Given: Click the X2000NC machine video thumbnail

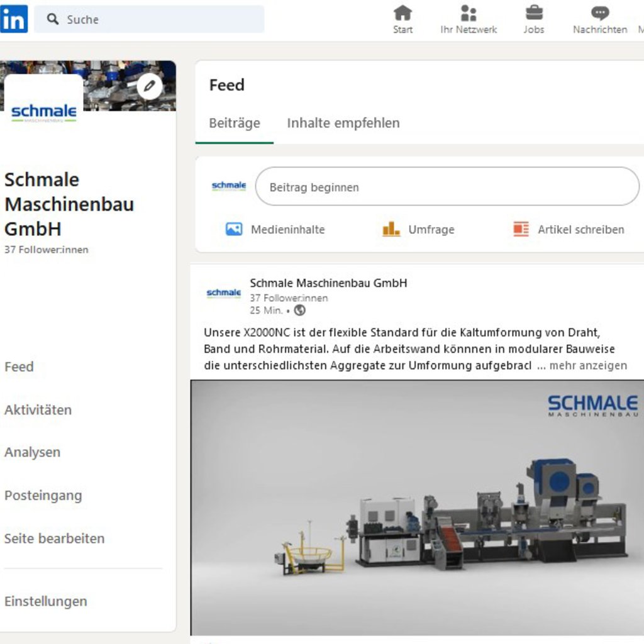Looking at the screenshot, I should (418, 508).
